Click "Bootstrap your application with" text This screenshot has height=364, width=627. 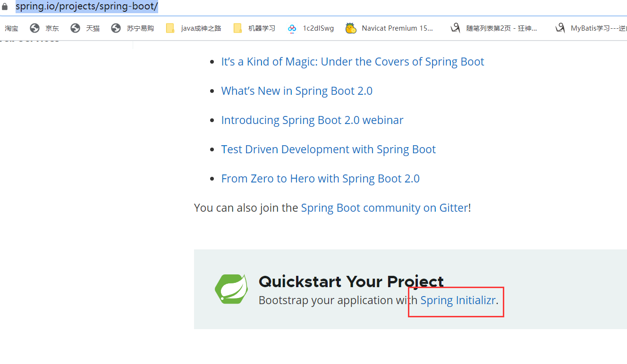pos(338,300)
